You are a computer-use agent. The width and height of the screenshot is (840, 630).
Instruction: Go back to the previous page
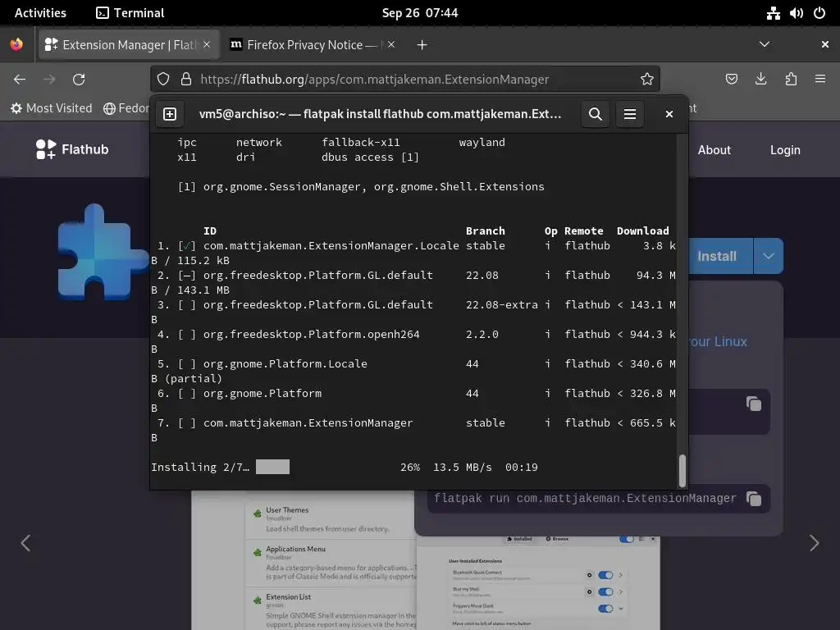pos(20,80)
